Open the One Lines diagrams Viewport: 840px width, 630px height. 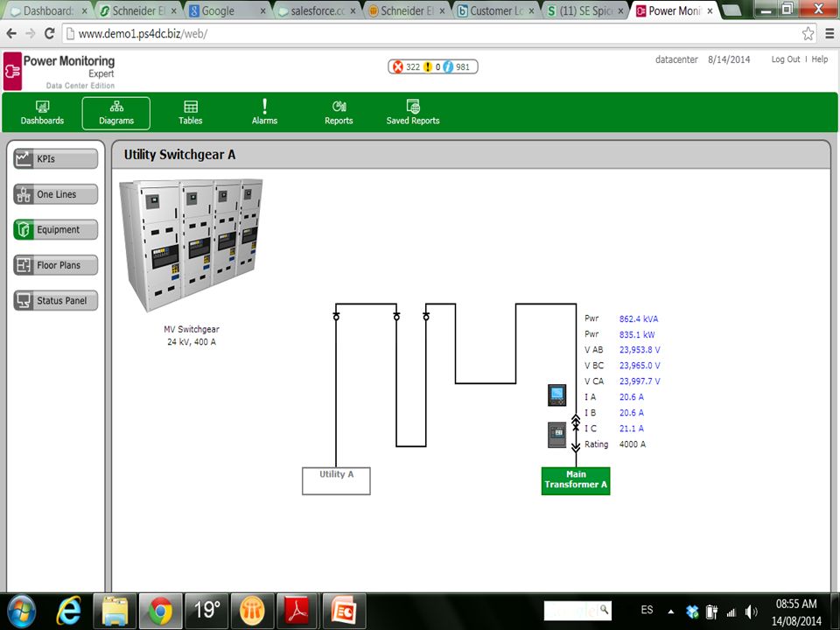pos(56,194)
